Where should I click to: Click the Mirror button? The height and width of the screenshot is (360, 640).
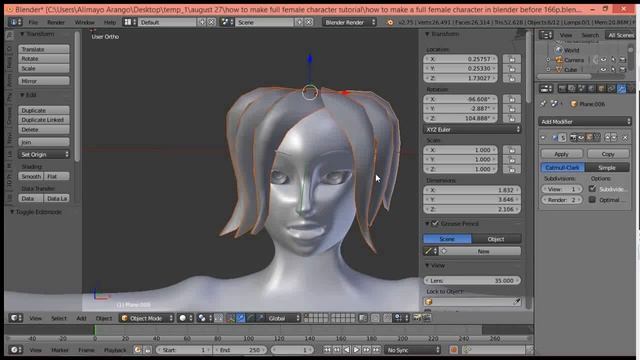pyautogui.click(x=44, y=81)
